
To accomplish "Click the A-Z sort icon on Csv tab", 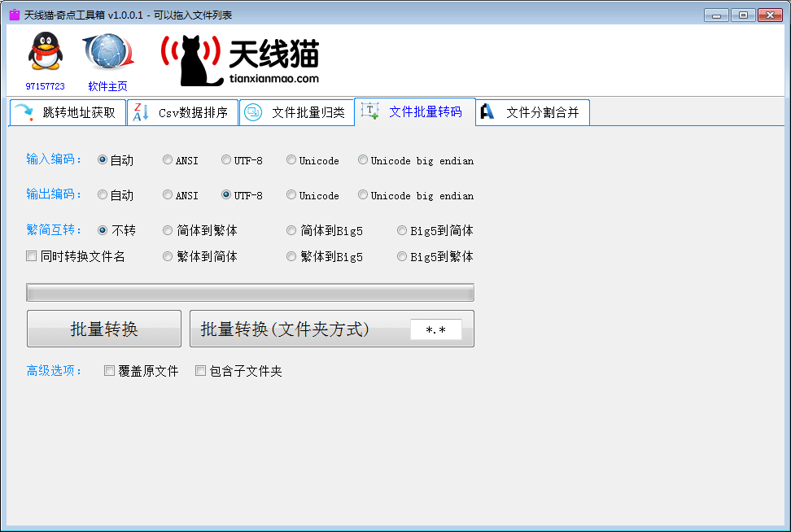I will pos(141,112).
